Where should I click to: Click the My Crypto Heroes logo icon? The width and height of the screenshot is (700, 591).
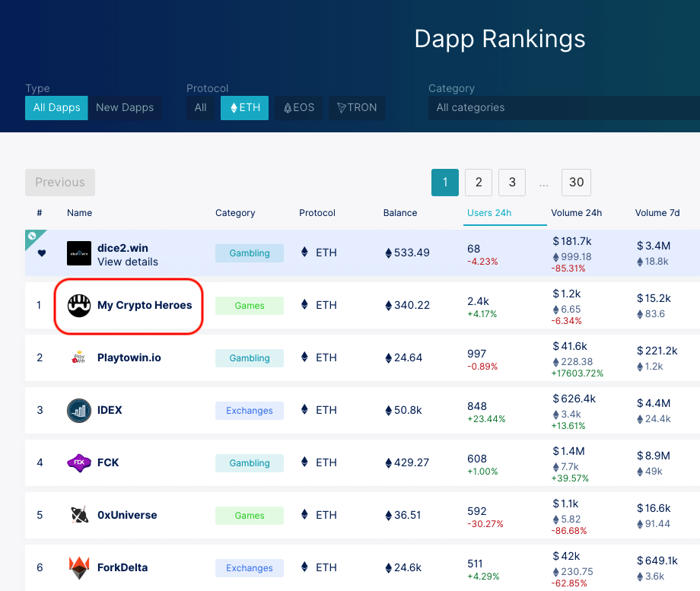tap(79, 305)
